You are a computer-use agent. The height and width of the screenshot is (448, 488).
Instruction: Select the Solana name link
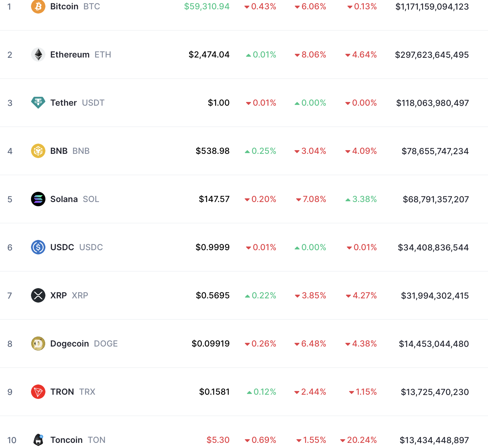click(x=64, y=199)
